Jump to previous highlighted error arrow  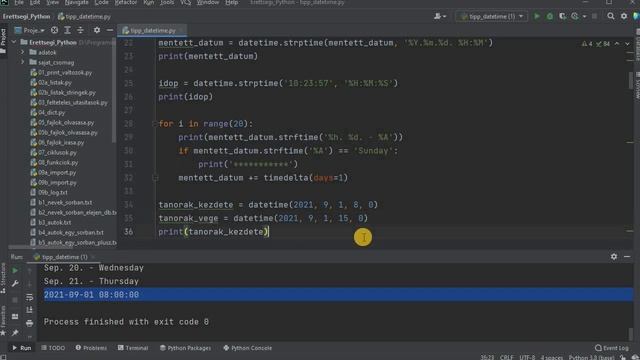click(617, 44)
